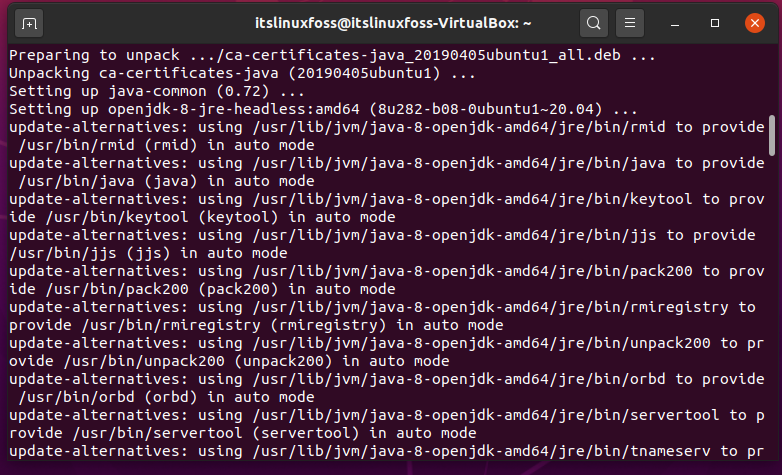Click the update-alternatives line containing jre/bin/servertool
The image size is (782, 475).
point(387,415)
